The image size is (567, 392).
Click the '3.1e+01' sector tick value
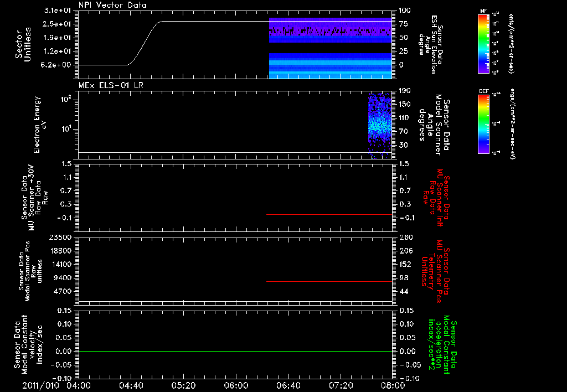click(58, 11)
